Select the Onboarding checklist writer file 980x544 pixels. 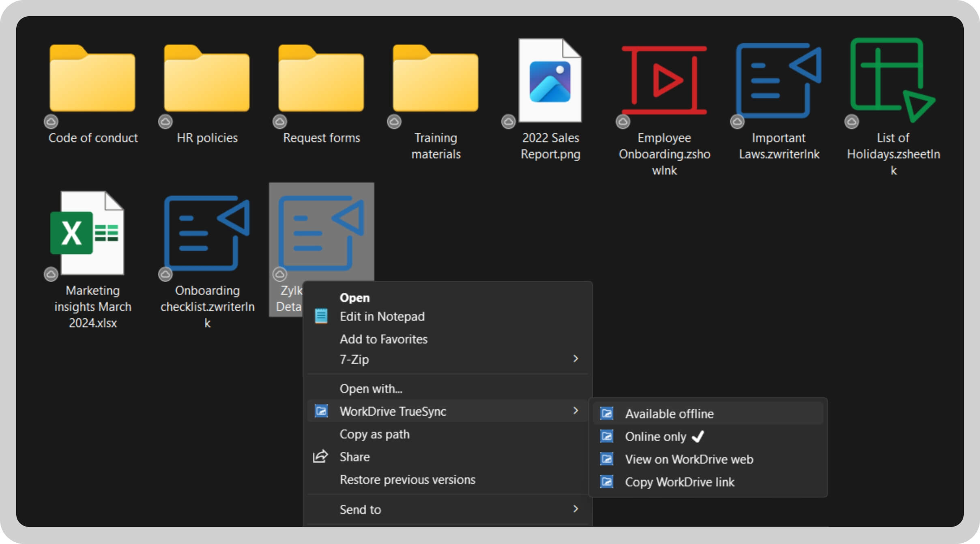coord(207,233)
